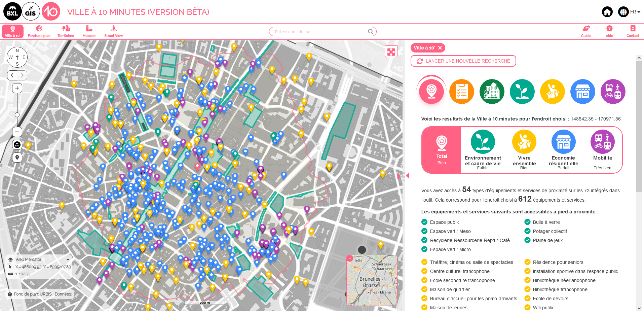The image size is (644, 311).
Task: Open the FR language dropdown
Action: click(635, 12)
